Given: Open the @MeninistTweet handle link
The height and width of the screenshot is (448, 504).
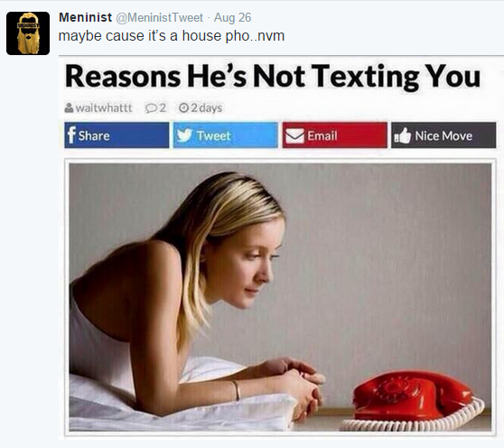Looking at the screenshot, I should 159,17.
